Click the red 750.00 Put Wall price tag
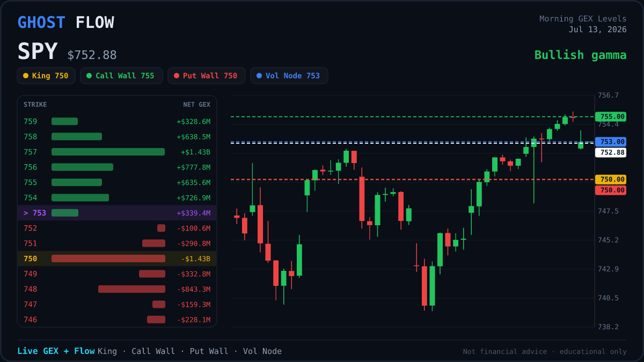 (x=611, y=190)
